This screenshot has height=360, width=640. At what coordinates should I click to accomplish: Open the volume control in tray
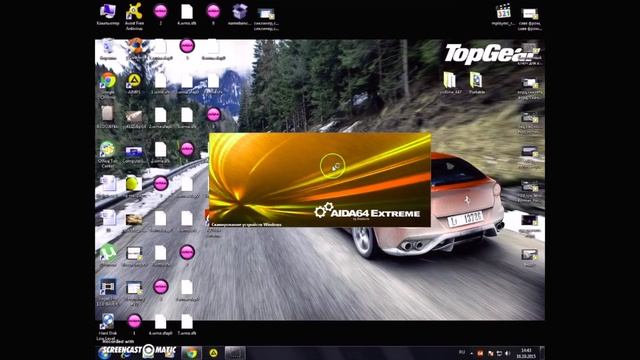pos(507,353)
